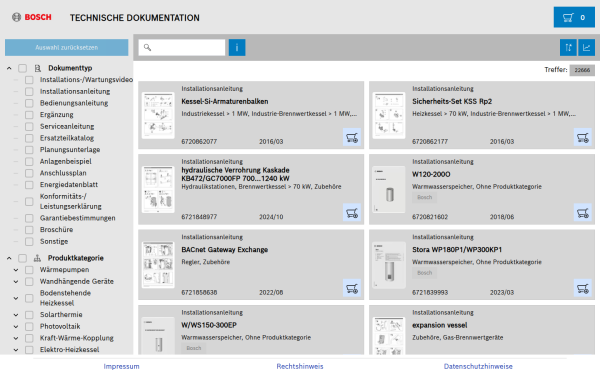
Task: Select Konformitäts-/Leistungserklärung filter label
Action: click(71, 201)
